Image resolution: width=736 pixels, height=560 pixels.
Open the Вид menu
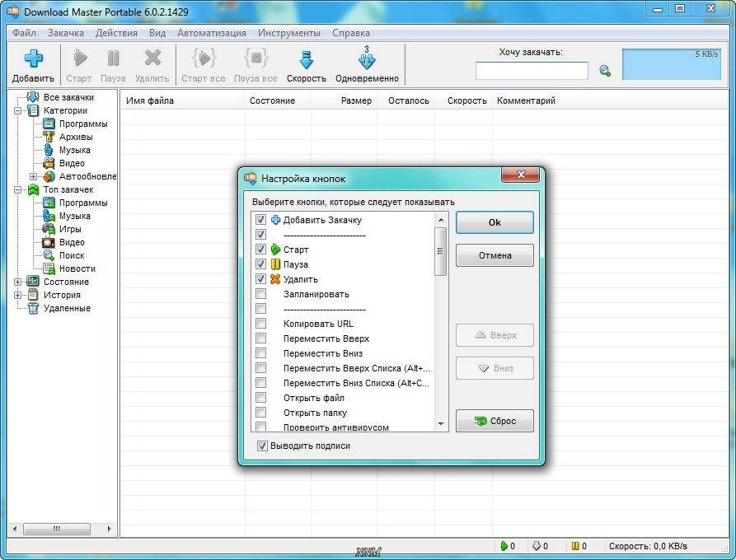pos(157,33)
